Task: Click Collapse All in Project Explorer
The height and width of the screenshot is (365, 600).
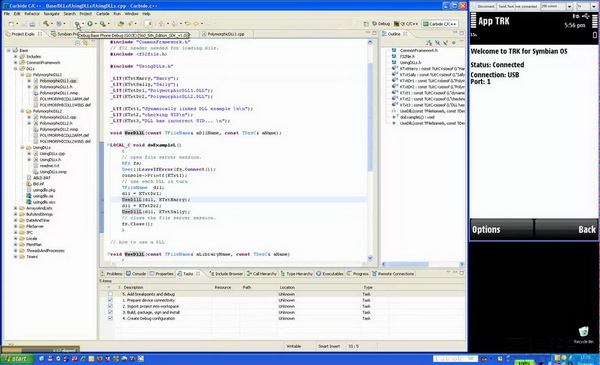Action: (x=78, y=43)
